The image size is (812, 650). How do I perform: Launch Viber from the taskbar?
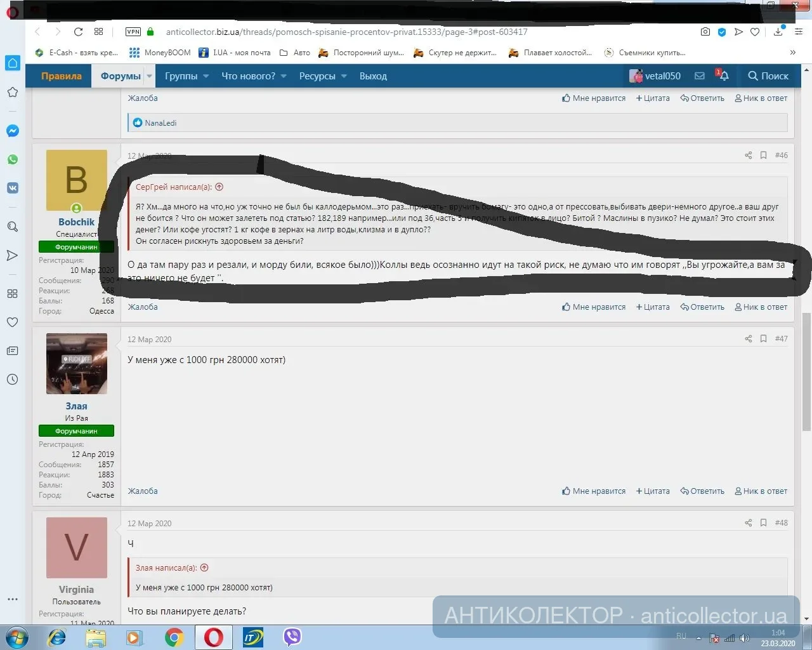click(292, 637)
